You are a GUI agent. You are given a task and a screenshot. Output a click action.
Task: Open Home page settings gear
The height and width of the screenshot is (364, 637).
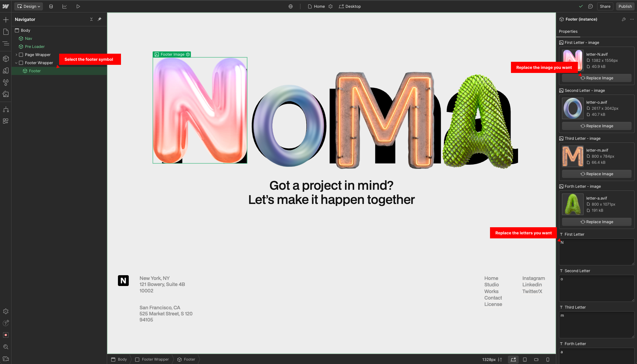tap(330, 6)
